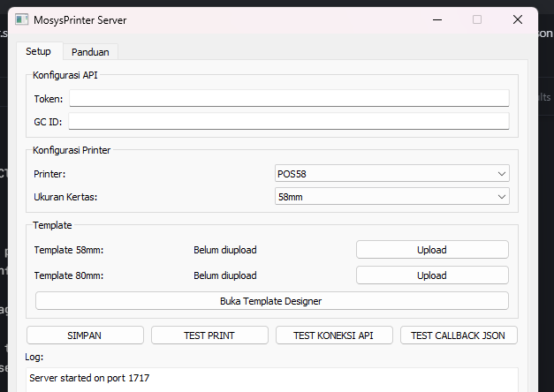Focus the GC ID text field
The height and width of the screenshot is (392, 554).
(x=289, y=121)
